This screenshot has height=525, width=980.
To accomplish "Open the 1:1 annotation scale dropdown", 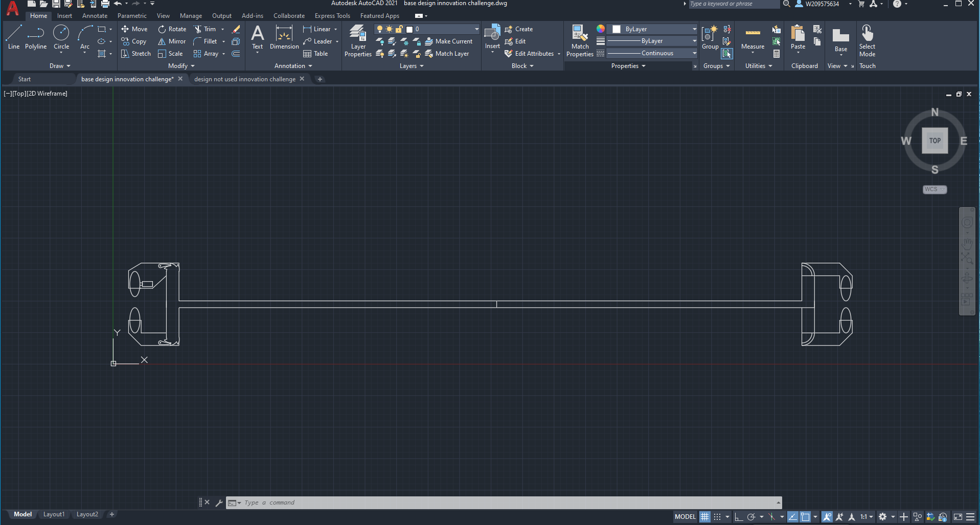I will coord(866,517).
